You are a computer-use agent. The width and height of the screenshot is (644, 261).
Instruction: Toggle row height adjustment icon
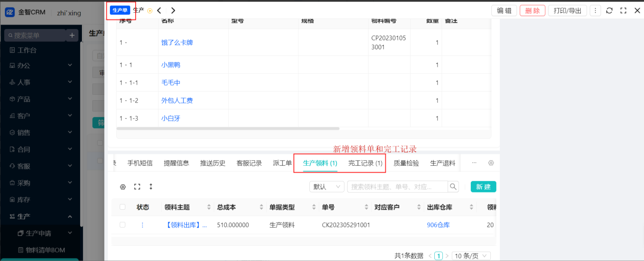(x=151, y=186)
